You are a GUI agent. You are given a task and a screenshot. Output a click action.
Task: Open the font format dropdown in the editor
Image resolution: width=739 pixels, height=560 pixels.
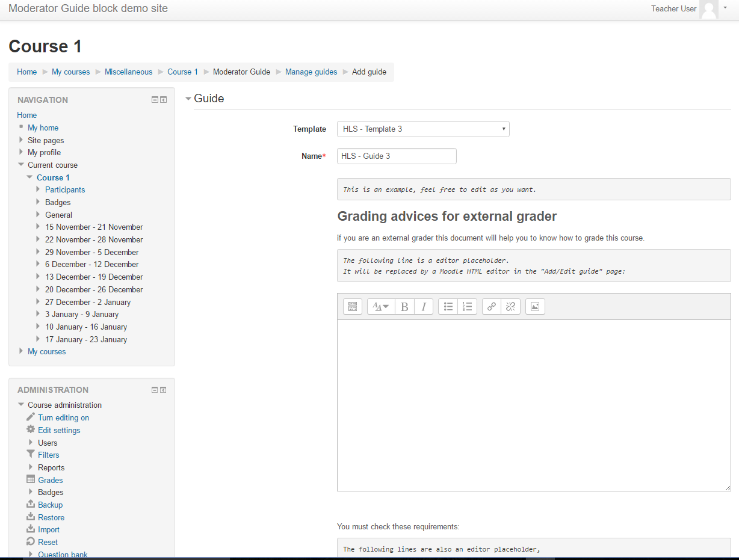(380, 306)
